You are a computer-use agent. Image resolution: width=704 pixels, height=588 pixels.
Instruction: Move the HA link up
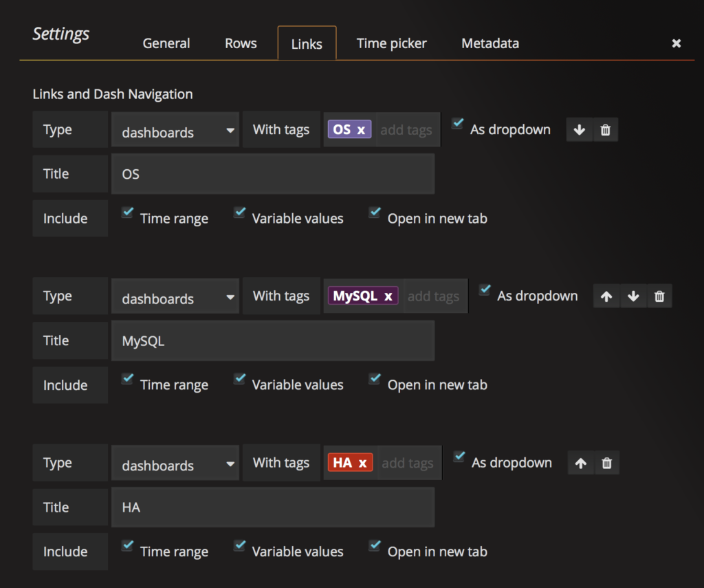(581, 463)
